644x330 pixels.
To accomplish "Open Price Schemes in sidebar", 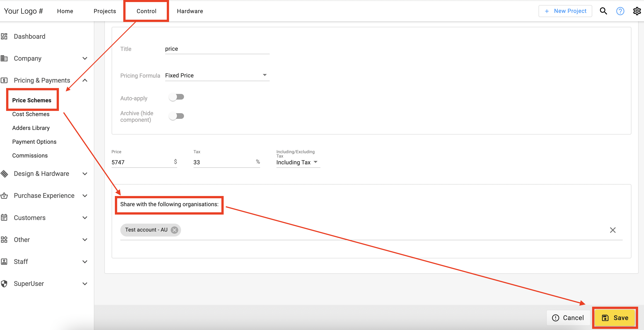I will 32,100.
